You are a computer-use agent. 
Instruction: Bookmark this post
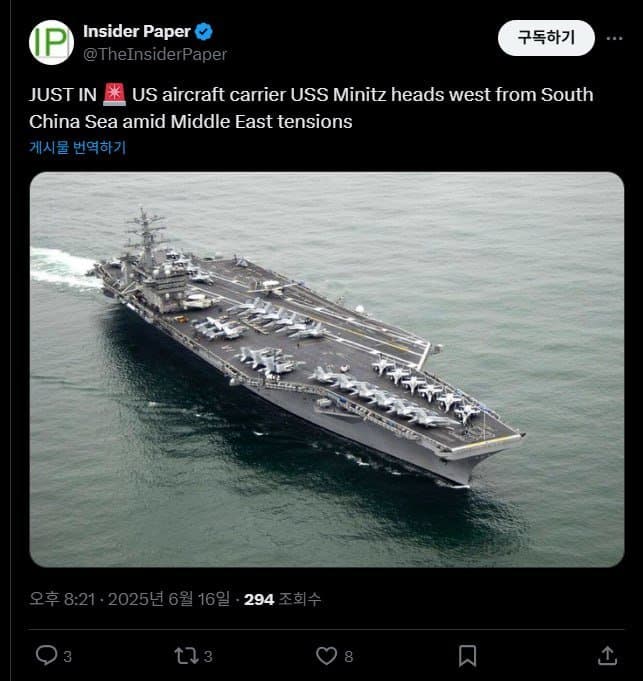tap(468, 656)
